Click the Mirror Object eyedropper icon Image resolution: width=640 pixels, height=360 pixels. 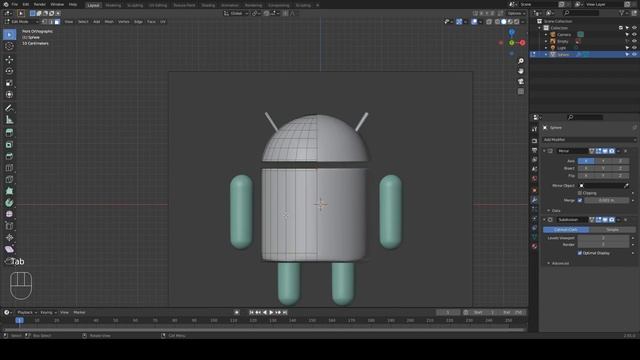627,186
